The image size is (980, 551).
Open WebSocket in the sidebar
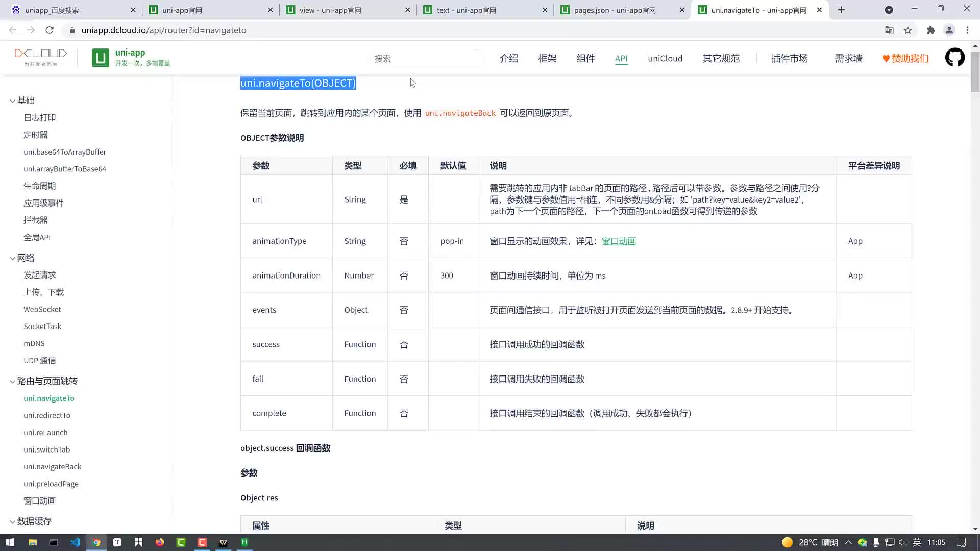42,309
